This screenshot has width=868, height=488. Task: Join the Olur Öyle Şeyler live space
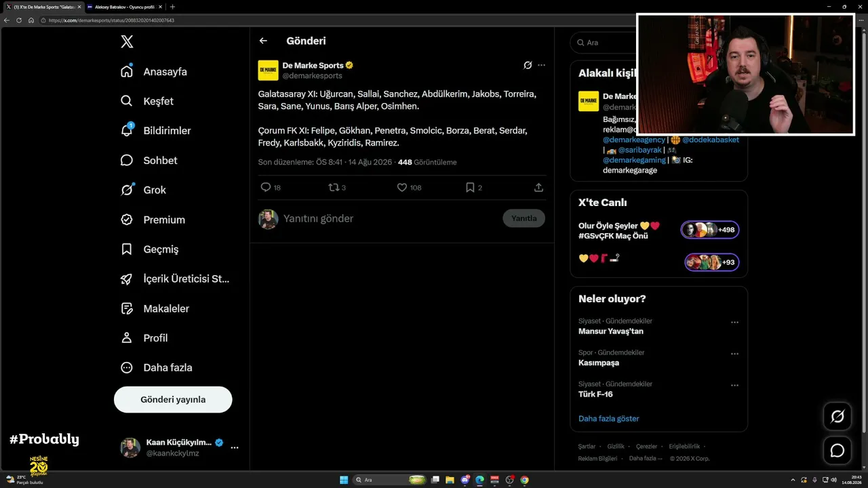point(619,230)
